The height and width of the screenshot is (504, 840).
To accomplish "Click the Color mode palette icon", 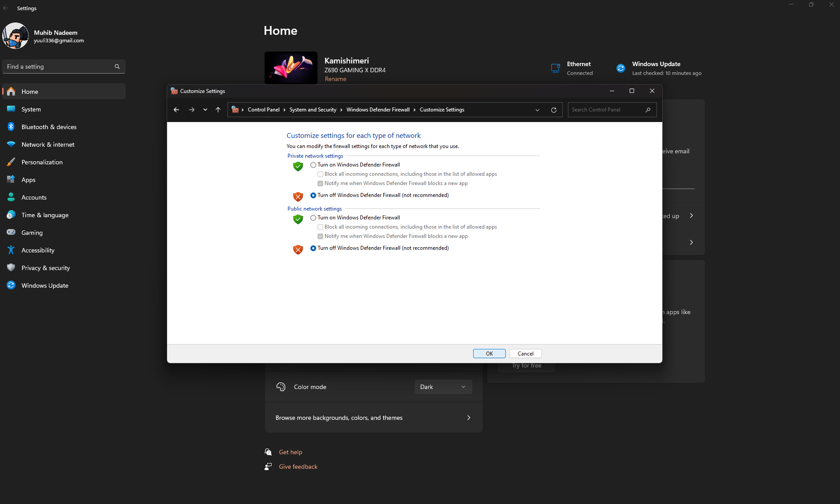I will 281,387.
